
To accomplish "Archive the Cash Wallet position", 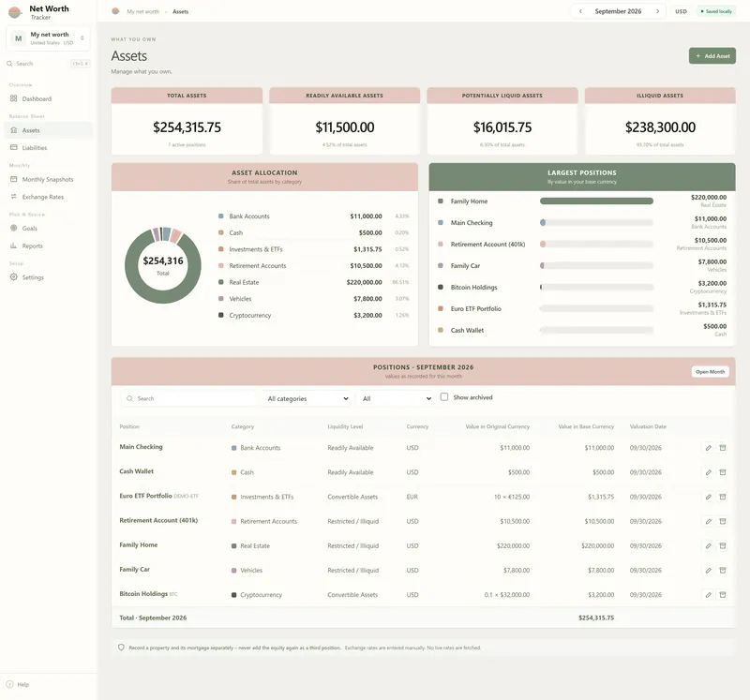I will (723, 472).
